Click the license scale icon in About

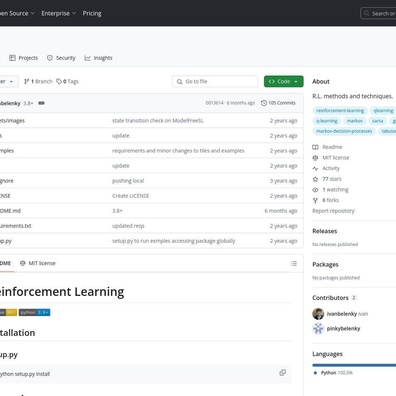315,158
